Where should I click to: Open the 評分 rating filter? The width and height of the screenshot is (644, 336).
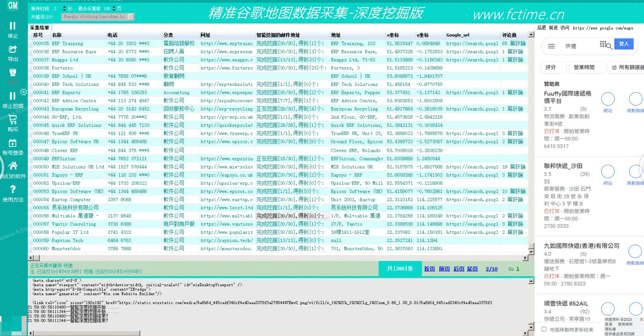tap(553, 67)
